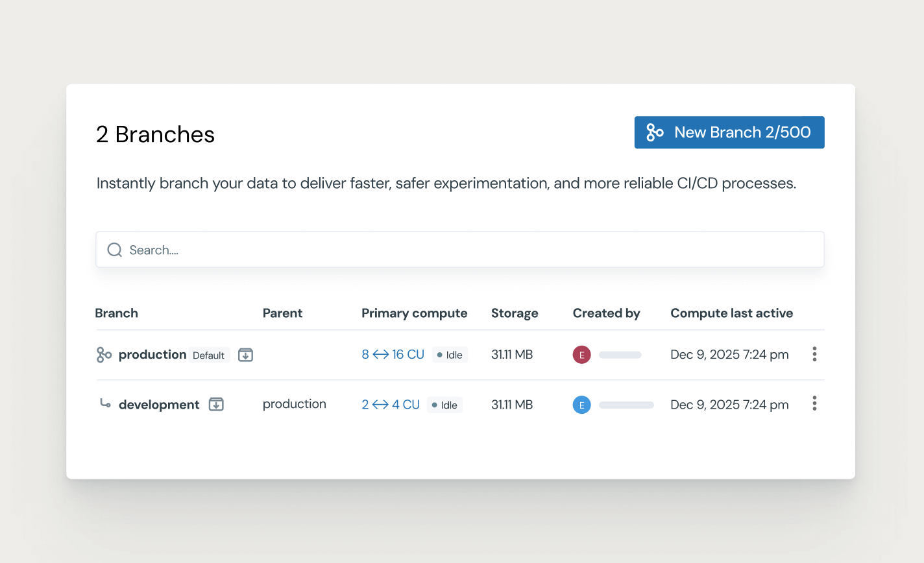Click the archive icon on production row

pos(245,355)
